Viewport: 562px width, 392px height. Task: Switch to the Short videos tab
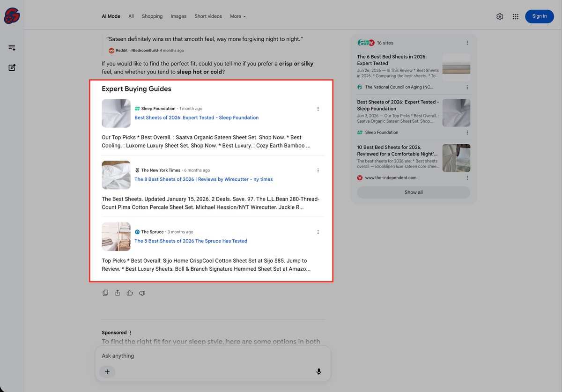click(208, 16)
